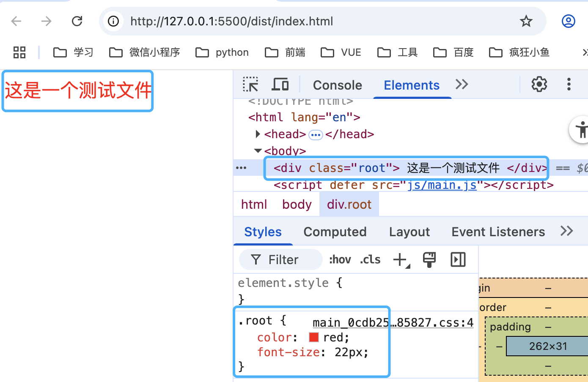Open DevTools settings gear

point(539,84)
